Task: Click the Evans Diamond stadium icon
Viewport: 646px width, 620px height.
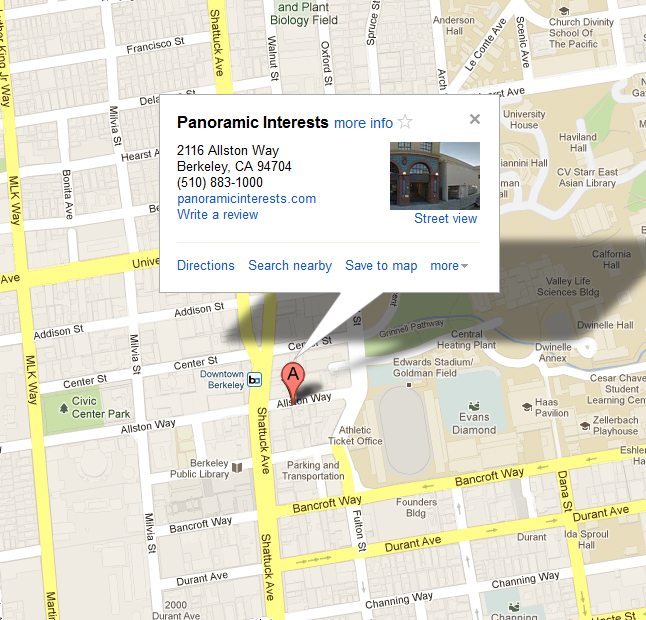Action: pos(474,406)
